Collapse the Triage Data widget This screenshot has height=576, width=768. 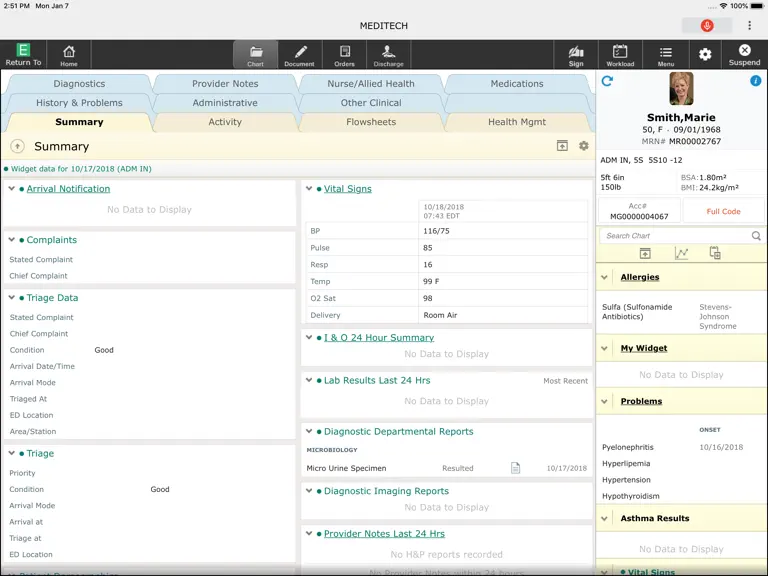click(12, 297)
